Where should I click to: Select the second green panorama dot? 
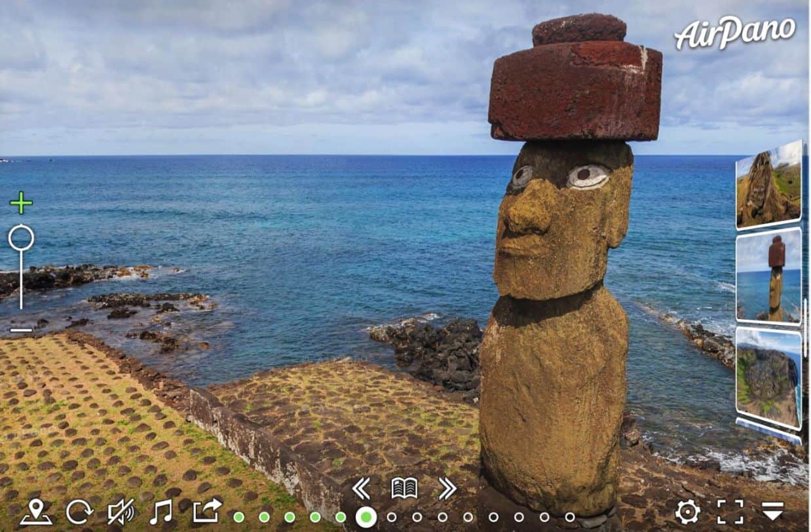265,517
